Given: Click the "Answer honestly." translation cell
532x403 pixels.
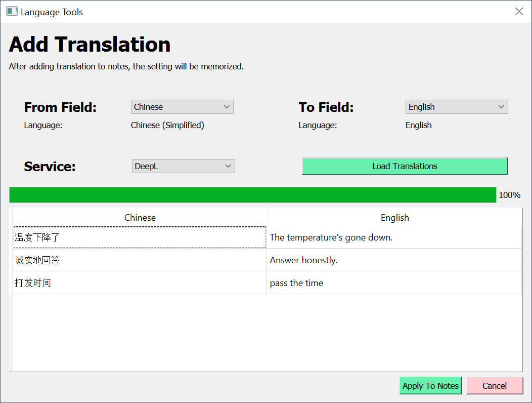Looking at the screenshot, I should pos(394,260).
